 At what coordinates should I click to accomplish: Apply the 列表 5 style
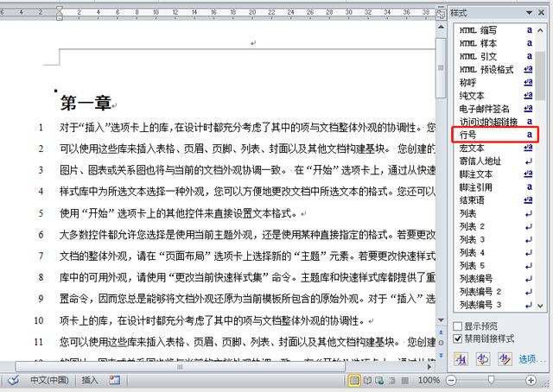tap(494, 265)
